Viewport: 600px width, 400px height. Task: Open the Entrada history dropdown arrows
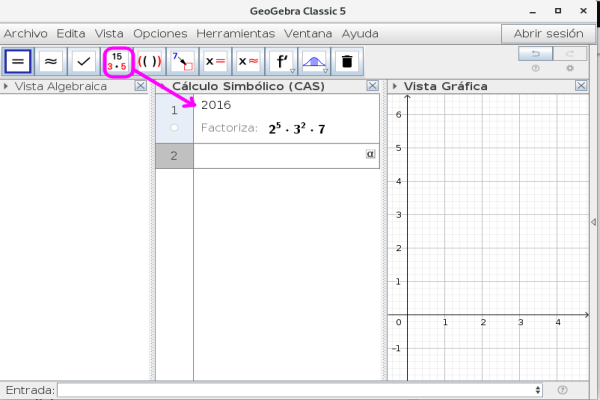click(x=538, y=390)
